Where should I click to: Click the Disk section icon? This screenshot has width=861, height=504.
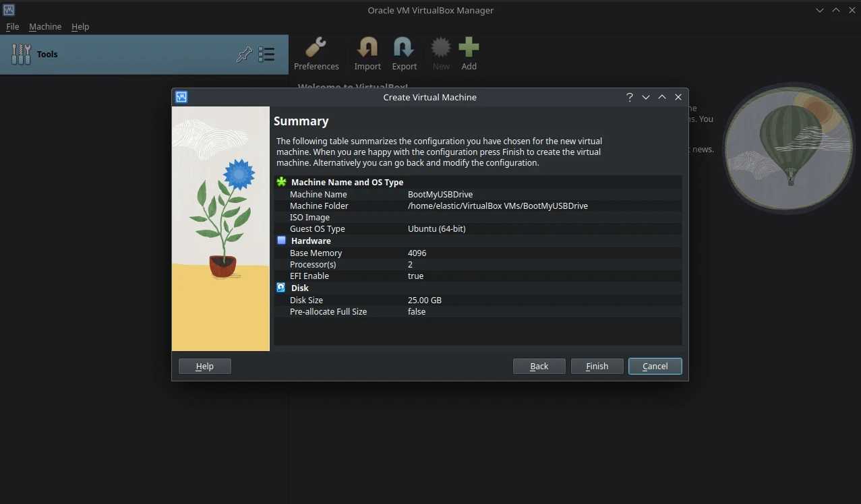point(282,288)
